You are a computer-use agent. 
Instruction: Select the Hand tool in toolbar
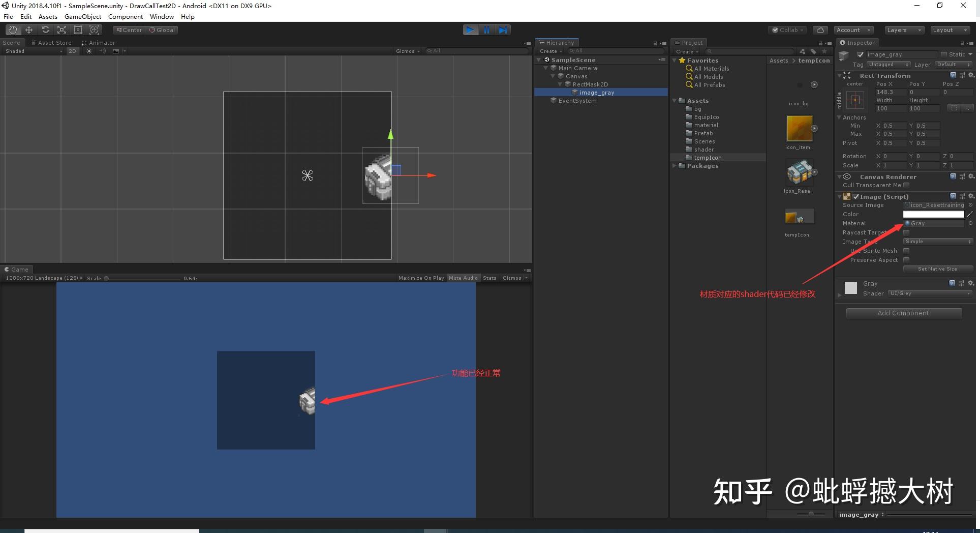click(x=12, y=30)
